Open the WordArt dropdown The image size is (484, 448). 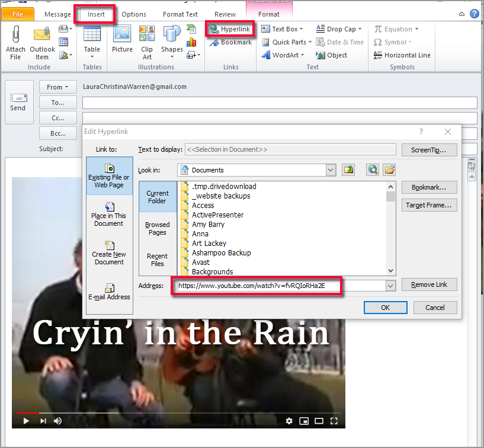click(303, 55)
